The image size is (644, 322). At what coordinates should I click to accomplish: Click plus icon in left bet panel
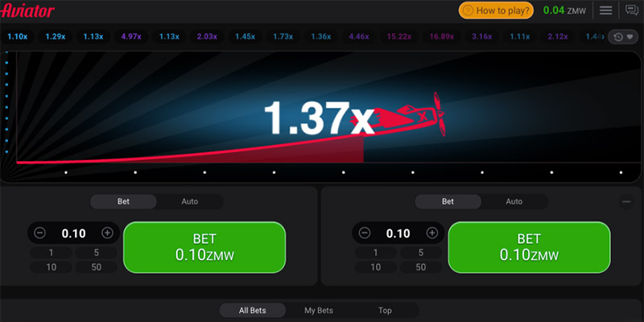tap(107, 233)
